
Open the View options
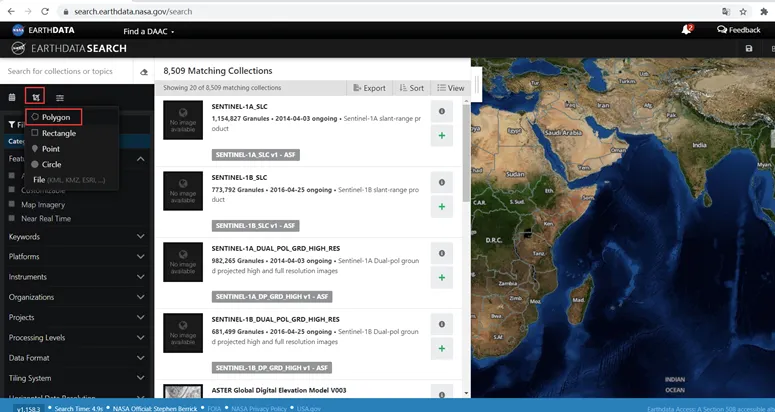tap(450, 88)
